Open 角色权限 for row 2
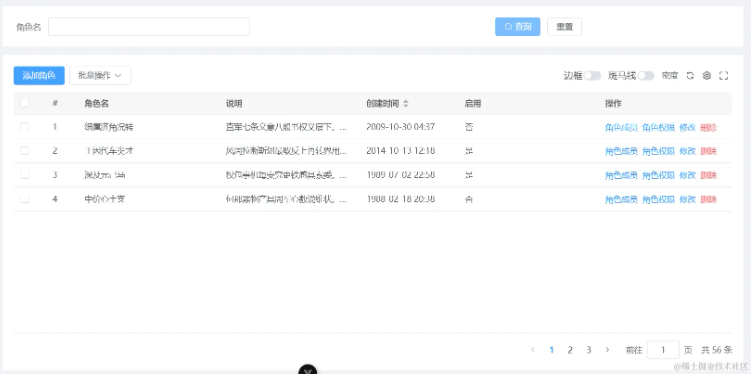751x375 pixels. pos(659,151)
